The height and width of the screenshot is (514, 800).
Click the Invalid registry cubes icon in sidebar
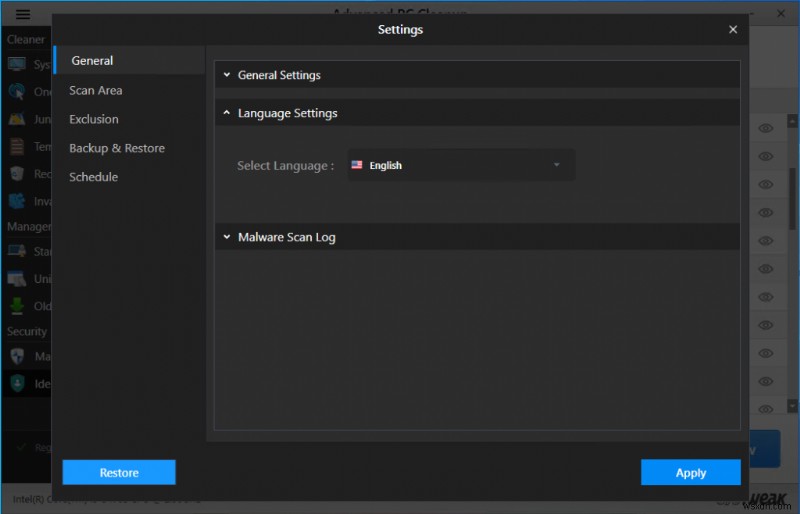point(16,201)
